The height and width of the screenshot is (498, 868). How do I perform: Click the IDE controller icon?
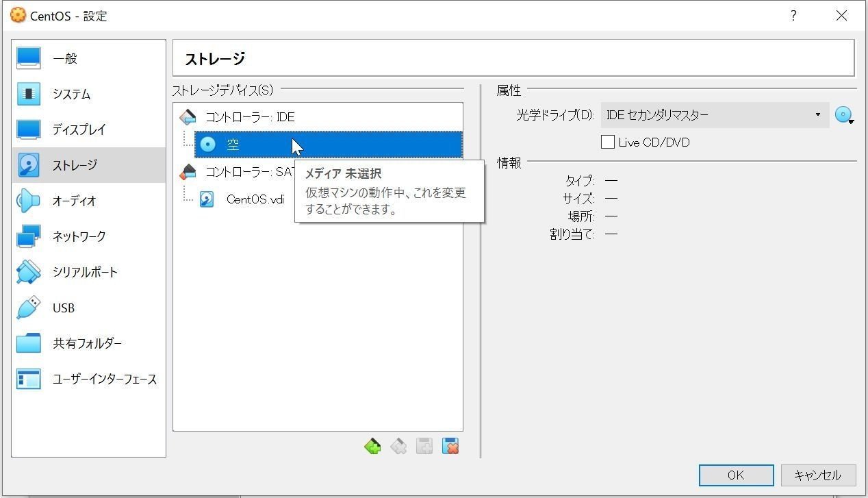pos(187,117)
